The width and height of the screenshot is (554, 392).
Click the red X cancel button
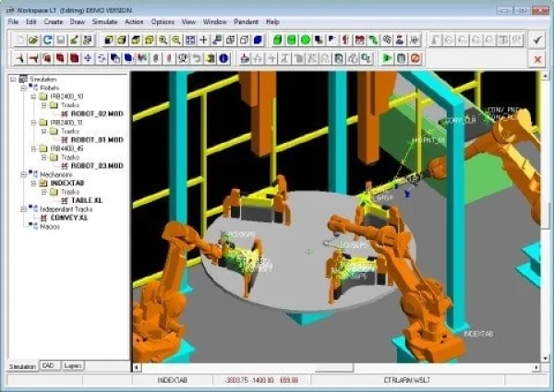tap(537, 59)
